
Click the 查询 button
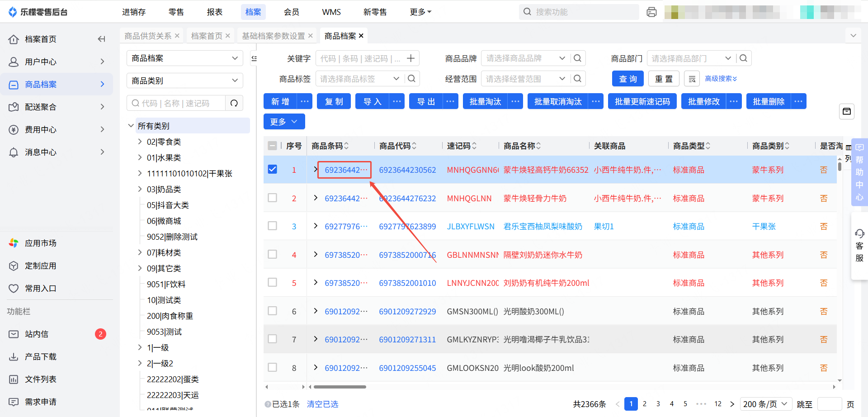628,79
